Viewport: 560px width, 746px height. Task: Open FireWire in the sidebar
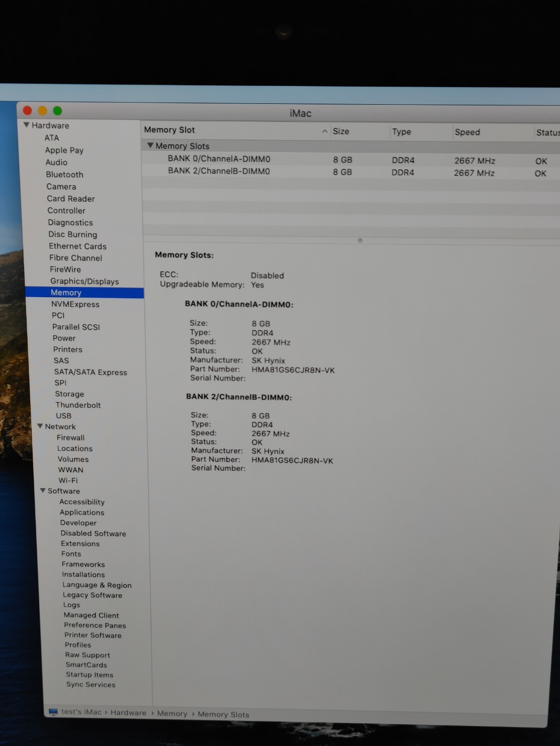tap(65, 270)
